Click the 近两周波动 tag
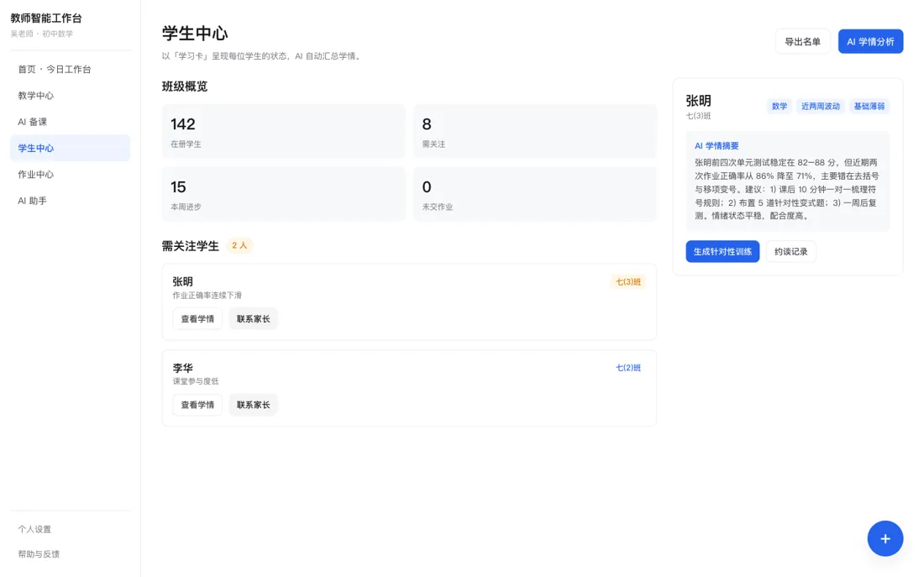This screenshot has width=924, height=577. (821, 106)
